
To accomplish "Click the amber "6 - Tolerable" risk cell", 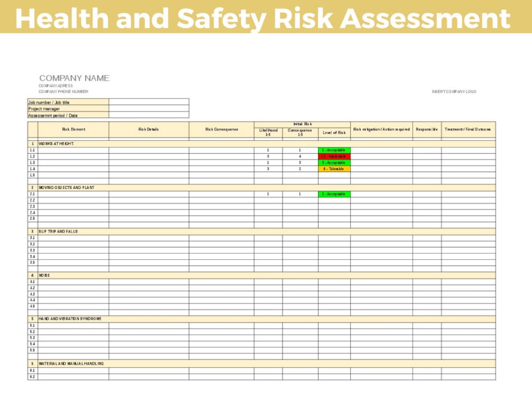I will 334,168.
